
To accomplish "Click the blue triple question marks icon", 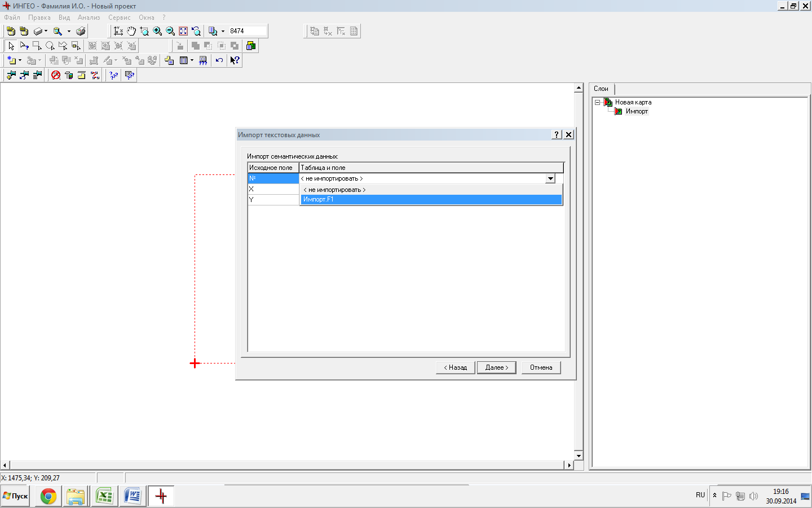I will pyautogui.click(x=114, y=75).
